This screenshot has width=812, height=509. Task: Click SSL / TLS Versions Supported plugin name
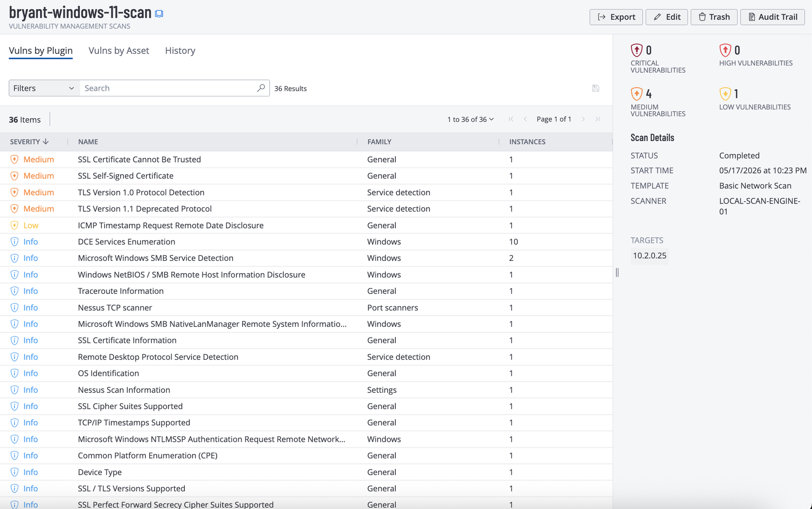[131, 488]
